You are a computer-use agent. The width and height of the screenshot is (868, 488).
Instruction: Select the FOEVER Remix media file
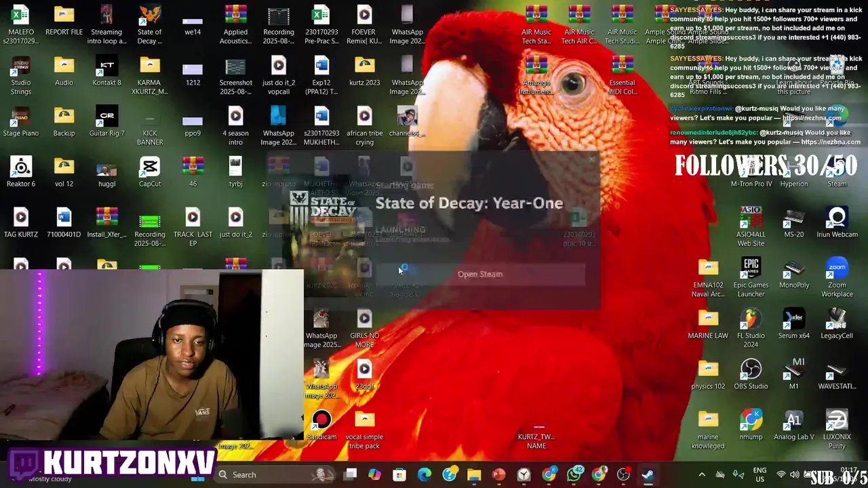[364, 25]
